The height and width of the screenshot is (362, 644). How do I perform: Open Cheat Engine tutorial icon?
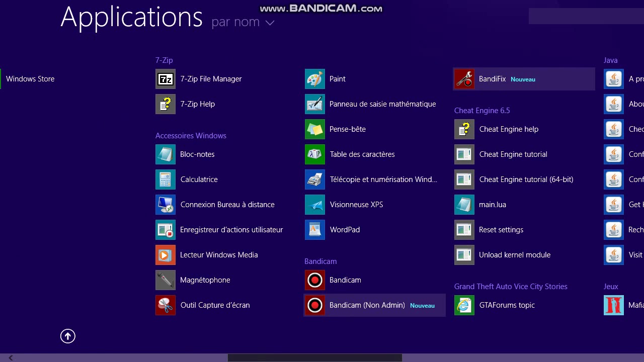pyautogui.click(x=464, y=154)
